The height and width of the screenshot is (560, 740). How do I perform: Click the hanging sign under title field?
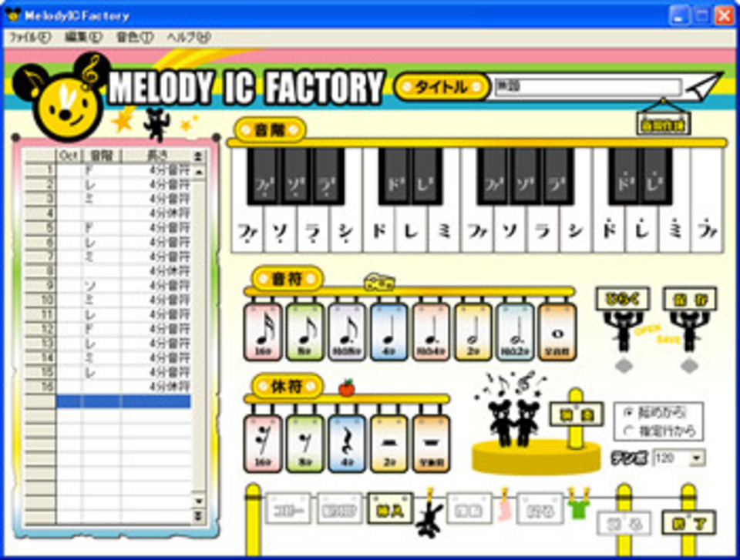664,123
